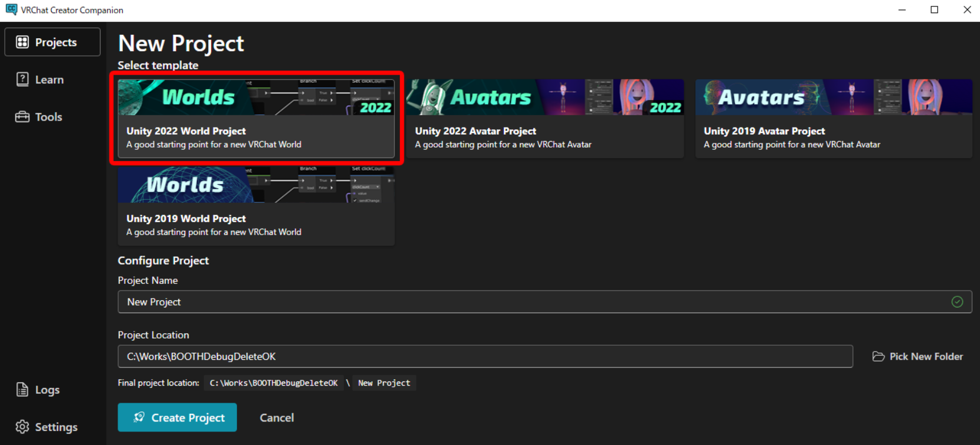Screen dimensions: 980x445
Task: Click the final path 'C:\Works\BOOTHDebugDeleteOK' chip
Action: (x=274, y=383)
